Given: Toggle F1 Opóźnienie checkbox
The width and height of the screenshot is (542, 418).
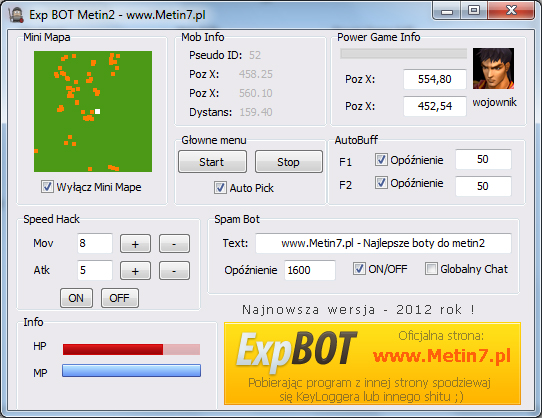Looking at the screenshot, I should [381, 160].
